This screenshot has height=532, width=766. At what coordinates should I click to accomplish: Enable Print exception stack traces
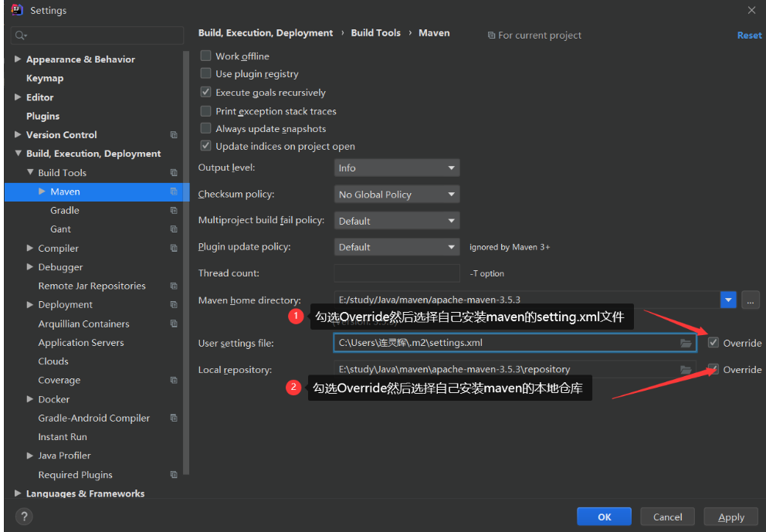tap(205, 111)
